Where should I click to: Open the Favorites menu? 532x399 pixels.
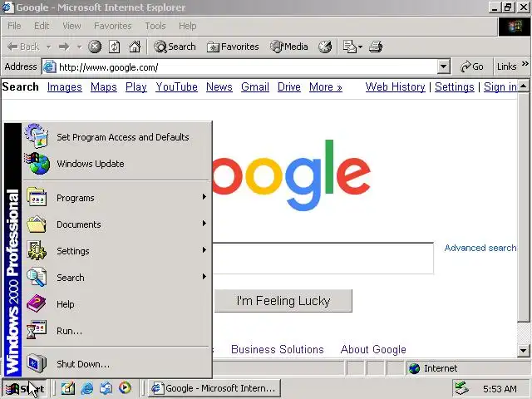tap(113, 26)
